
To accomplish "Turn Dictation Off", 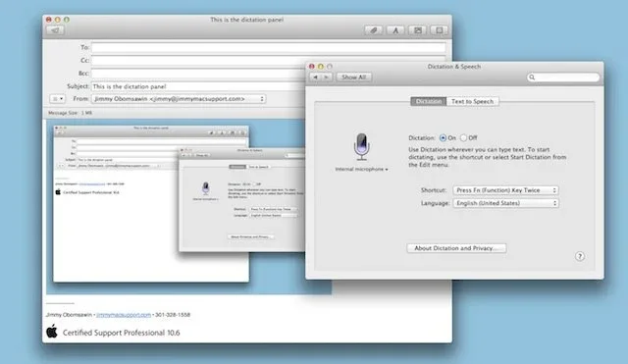I will [463, 137].
